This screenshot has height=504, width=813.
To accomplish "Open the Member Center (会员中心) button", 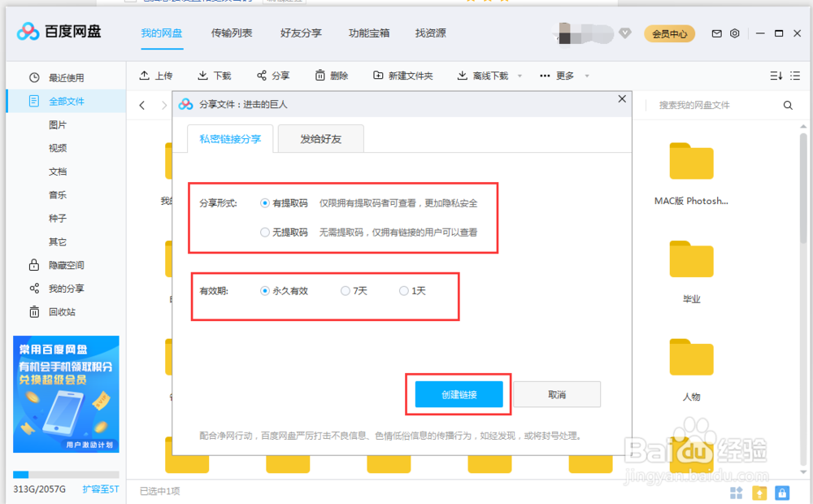I will [x=669, y=33].
